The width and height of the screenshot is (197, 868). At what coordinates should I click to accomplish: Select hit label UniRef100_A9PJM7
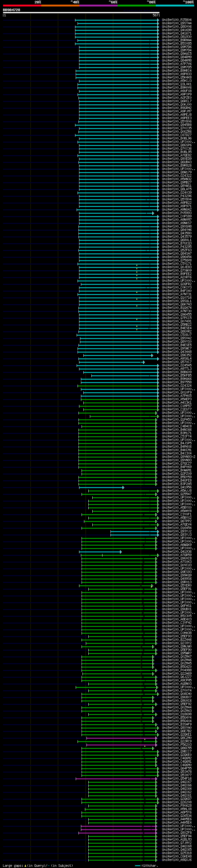(x=176, y=111)
